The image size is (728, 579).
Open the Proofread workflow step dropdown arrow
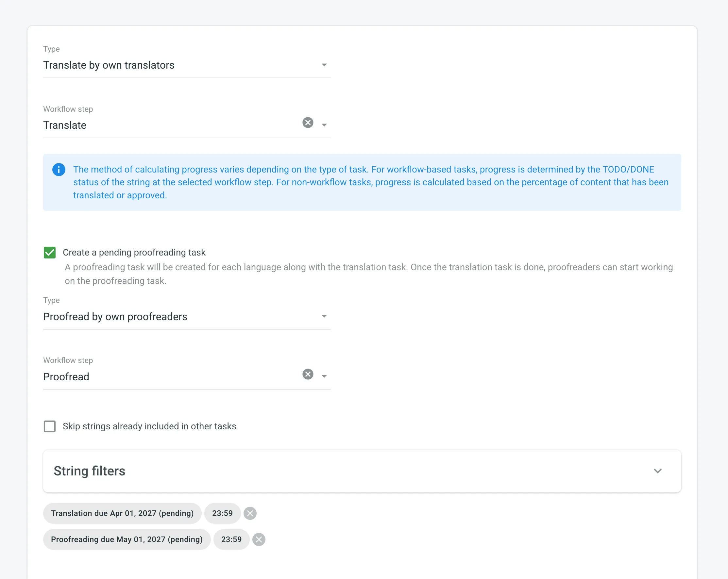tap(324, 376)
